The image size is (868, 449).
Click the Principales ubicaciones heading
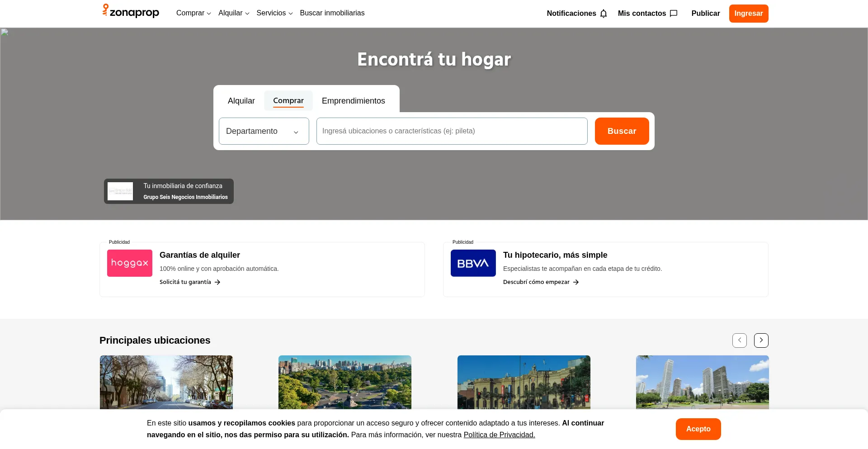(x=155, y=340)
